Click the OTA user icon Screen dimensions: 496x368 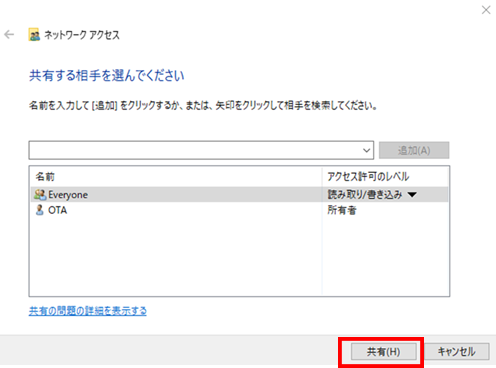point(40,210)
